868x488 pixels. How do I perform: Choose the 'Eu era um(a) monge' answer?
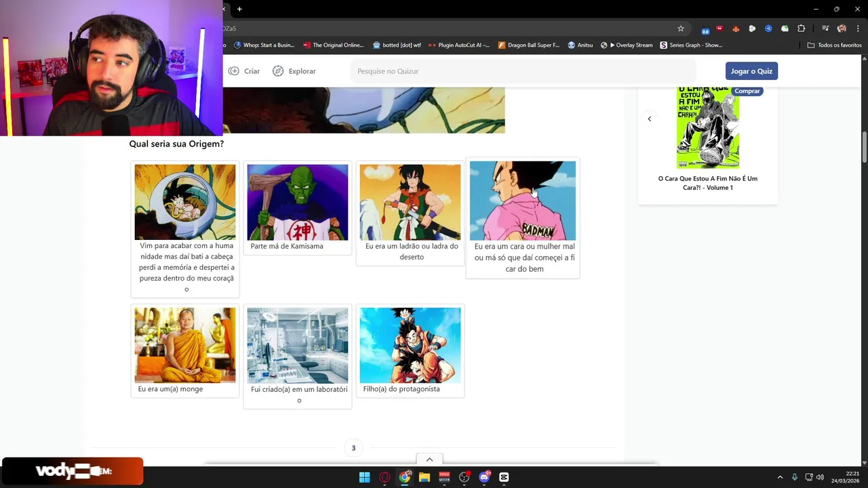(185, 351)
